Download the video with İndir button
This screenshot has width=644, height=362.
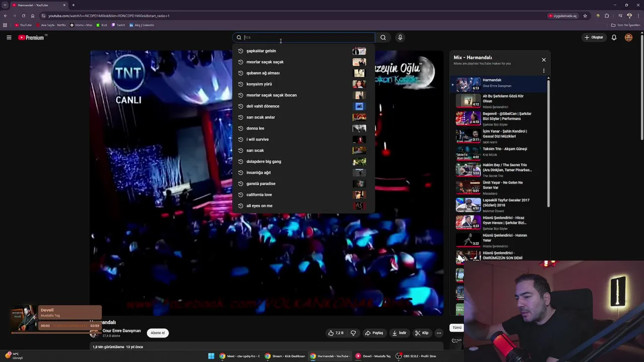point(399,333)
